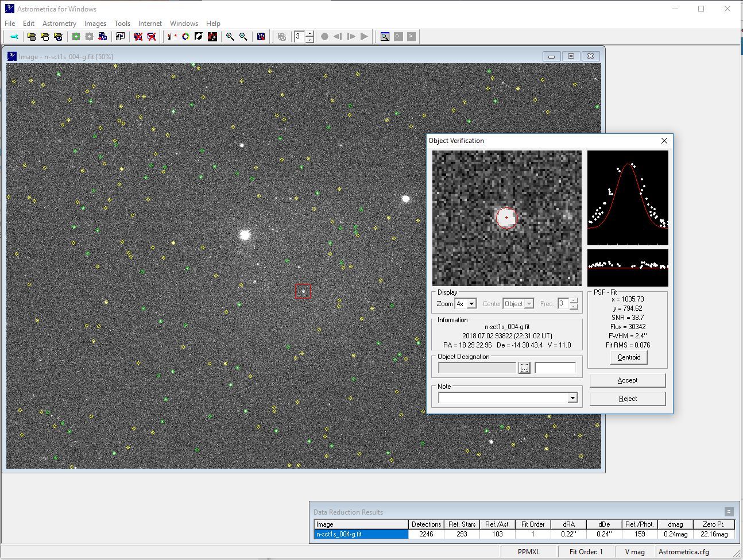Open the Astrometry menu
This screenshot has width=743, height=560.
tap(59, 24)
